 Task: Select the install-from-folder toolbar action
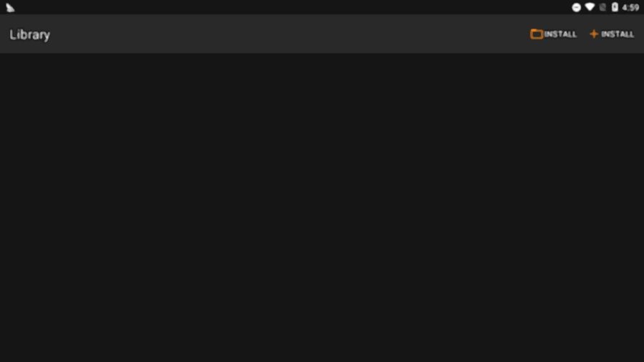(553, 34)
